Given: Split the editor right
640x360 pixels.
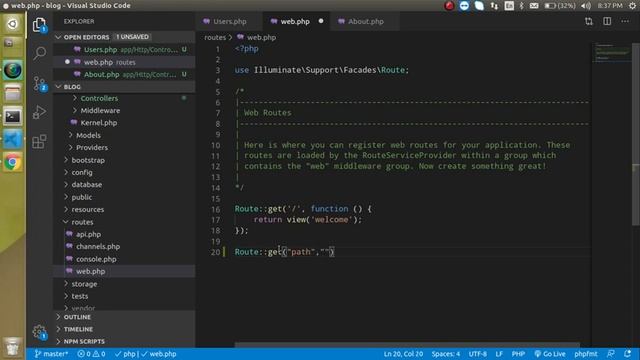Looking at the screenshot, I should pyautogui.click(x=607, y=21).
